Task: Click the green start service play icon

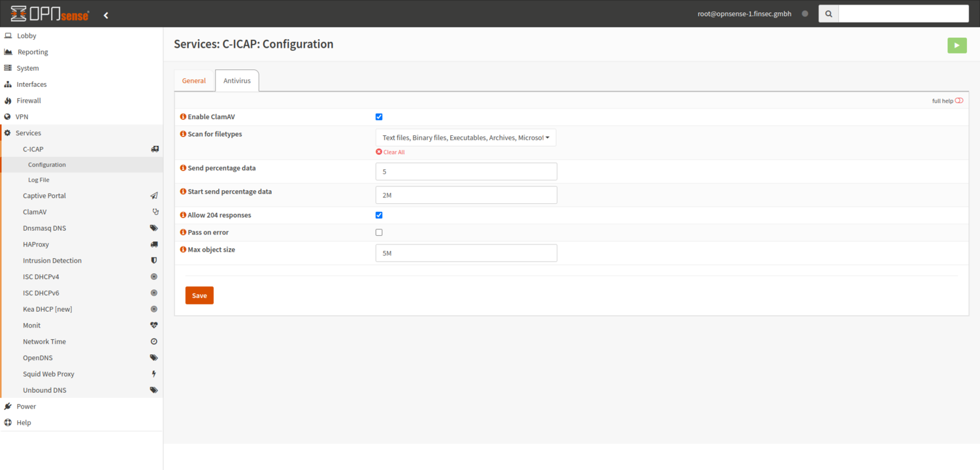Action: pyautogui.click(x=956, y=45)
